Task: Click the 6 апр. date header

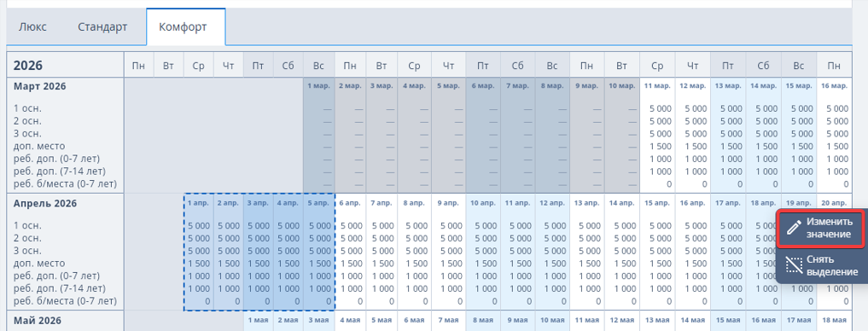Action: pyautogui.click(x=349, y=203)
